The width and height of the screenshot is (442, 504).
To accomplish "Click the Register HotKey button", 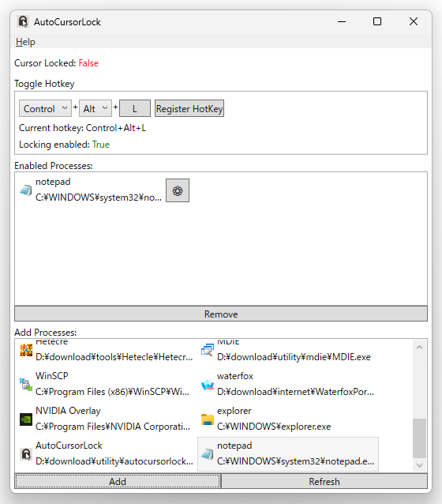I will pyautogui.click(x=189, y=109).
